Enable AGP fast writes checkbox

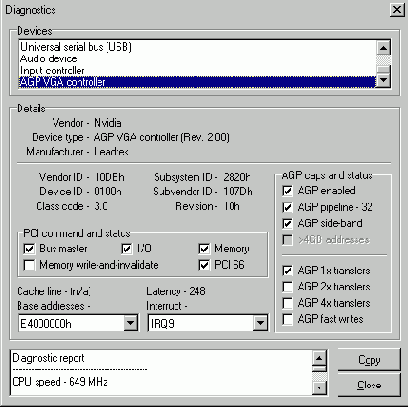tap(287, 319)
